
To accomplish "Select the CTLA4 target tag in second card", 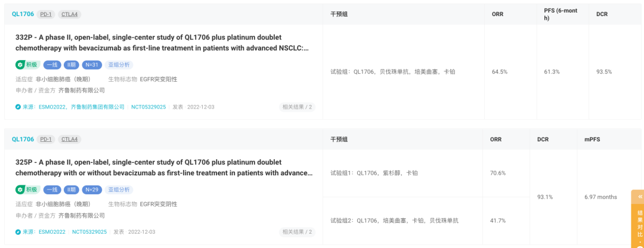I will click(x=69, y=139).
